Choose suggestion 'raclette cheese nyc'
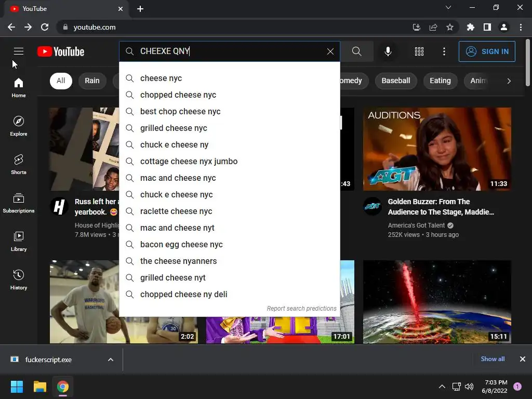The width and height of the screenshot is (532, 399). tap(229, 211)
